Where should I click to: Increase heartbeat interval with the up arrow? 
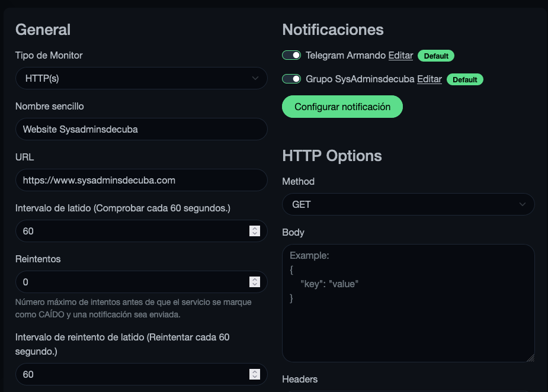pyautogui.click(x=254, y=229)
